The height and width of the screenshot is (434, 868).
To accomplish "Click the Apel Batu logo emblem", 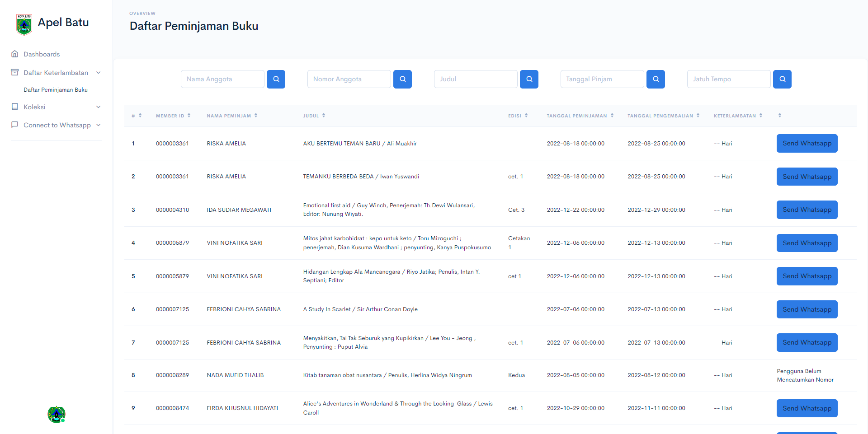I will (x=24, y=24).
